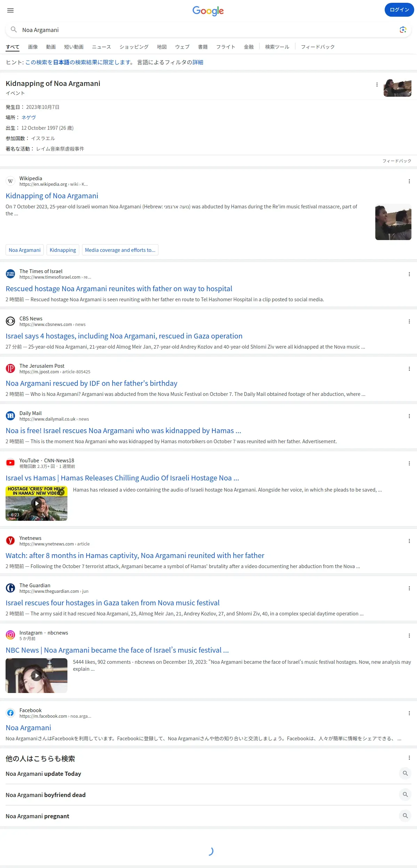Click the ネゲヴ location link
The height and width of the screenshot is (868, 417).
click(x=28, y=118)
